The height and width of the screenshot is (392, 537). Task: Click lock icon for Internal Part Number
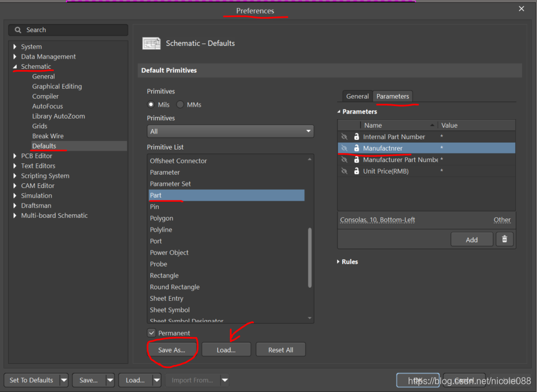pyautogui.click(x=356, y=137)
